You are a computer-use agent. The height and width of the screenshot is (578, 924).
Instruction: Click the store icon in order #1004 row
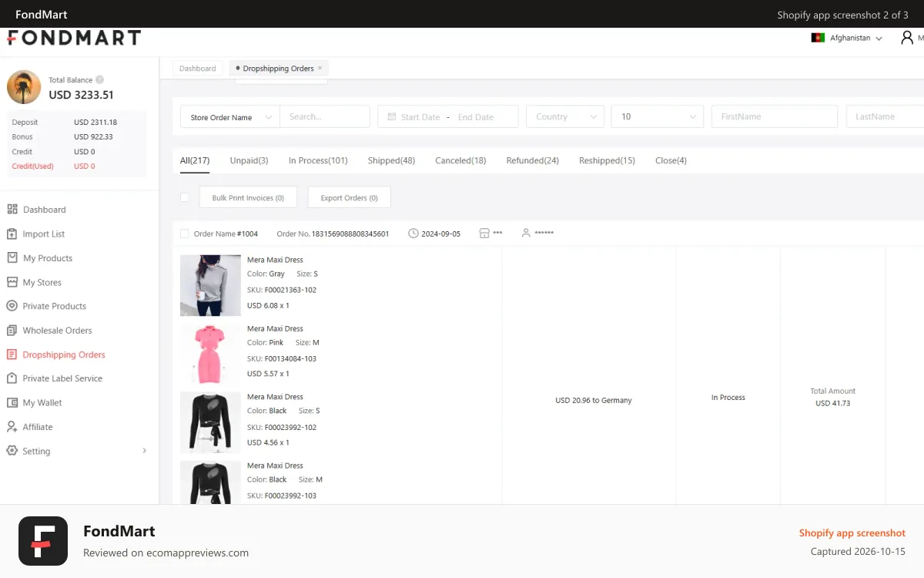click(484, 233)
